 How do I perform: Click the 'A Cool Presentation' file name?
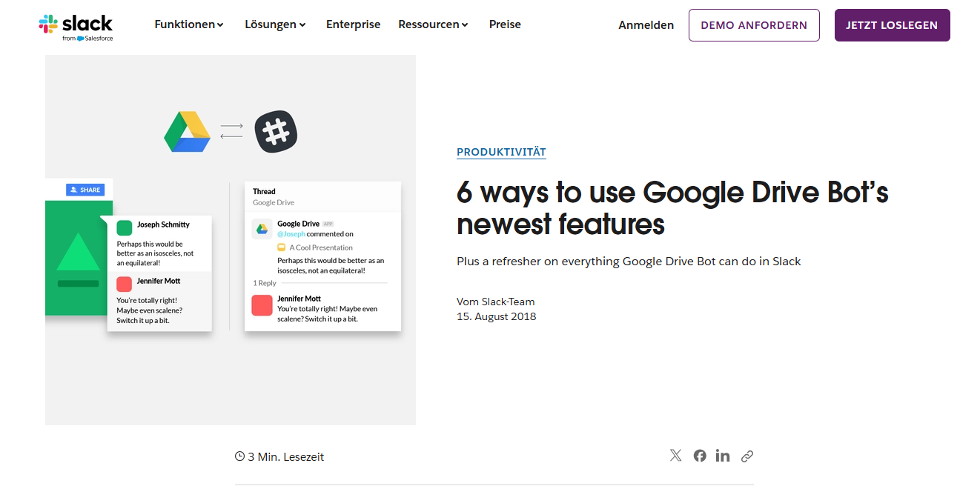(x=321, y=247)
